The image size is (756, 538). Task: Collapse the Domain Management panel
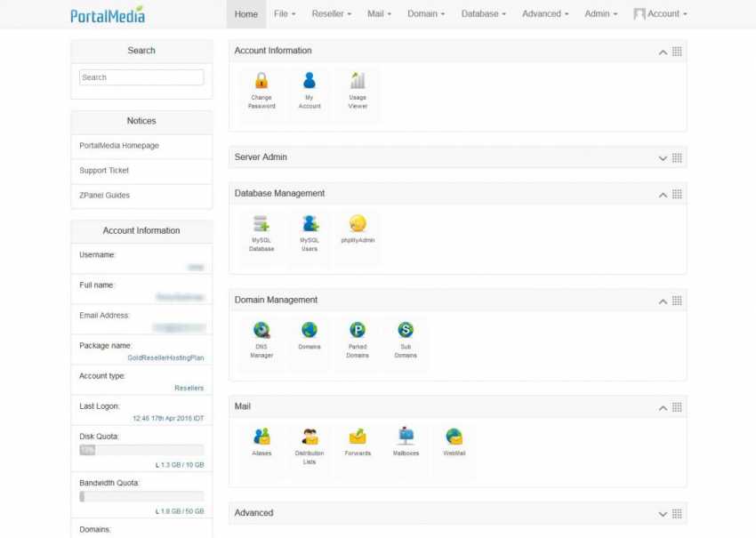pos(663,301)
